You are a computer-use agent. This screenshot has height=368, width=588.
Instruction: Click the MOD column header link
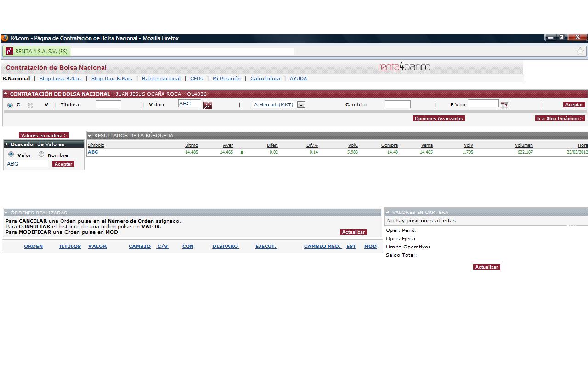click(370, 247)
